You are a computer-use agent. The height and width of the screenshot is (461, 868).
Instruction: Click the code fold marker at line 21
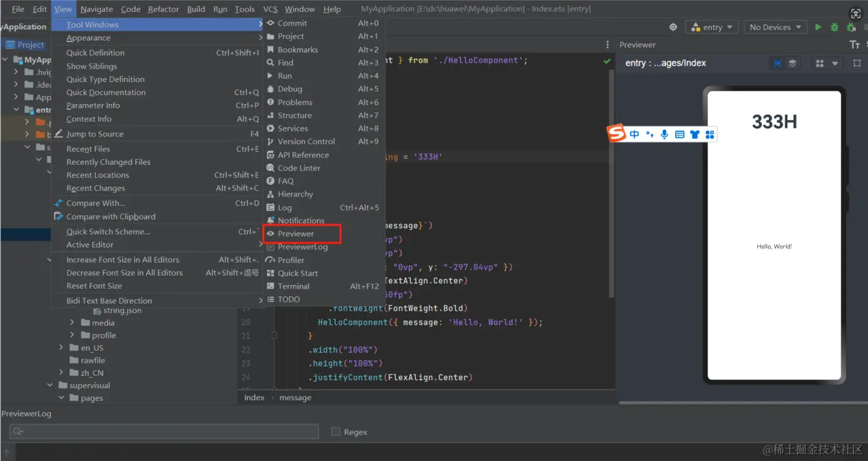(274, 336)
